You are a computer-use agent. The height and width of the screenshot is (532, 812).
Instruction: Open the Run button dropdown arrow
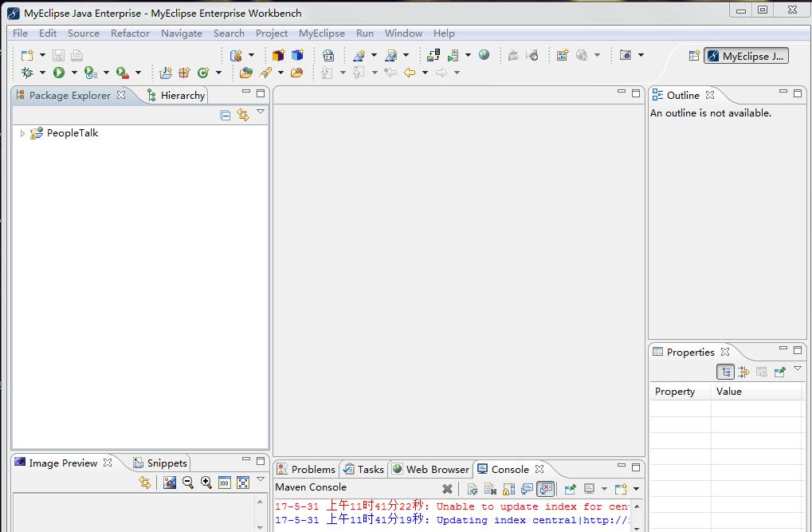click(74, 73)
